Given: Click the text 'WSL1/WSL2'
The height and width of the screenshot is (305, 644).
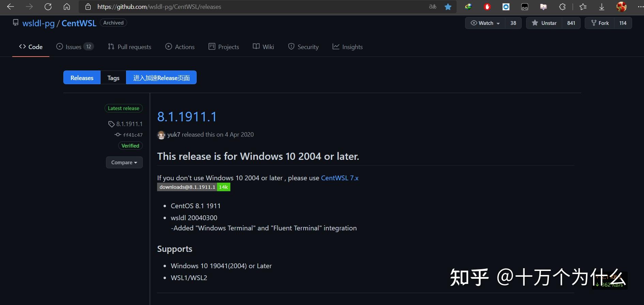Looking at the screenshot, I should pyautogui.click(x=189, y=277).
